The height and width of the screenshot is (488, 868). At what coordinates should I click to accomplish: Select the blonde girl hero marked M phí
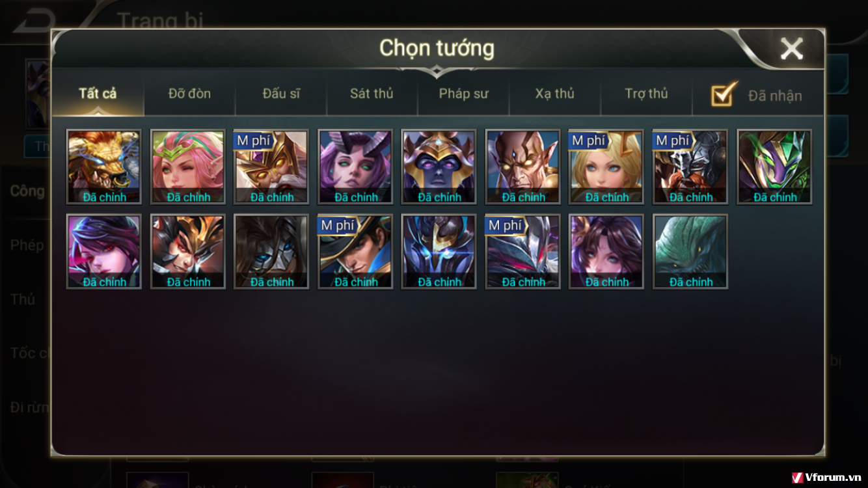click(x=606, y=167)
